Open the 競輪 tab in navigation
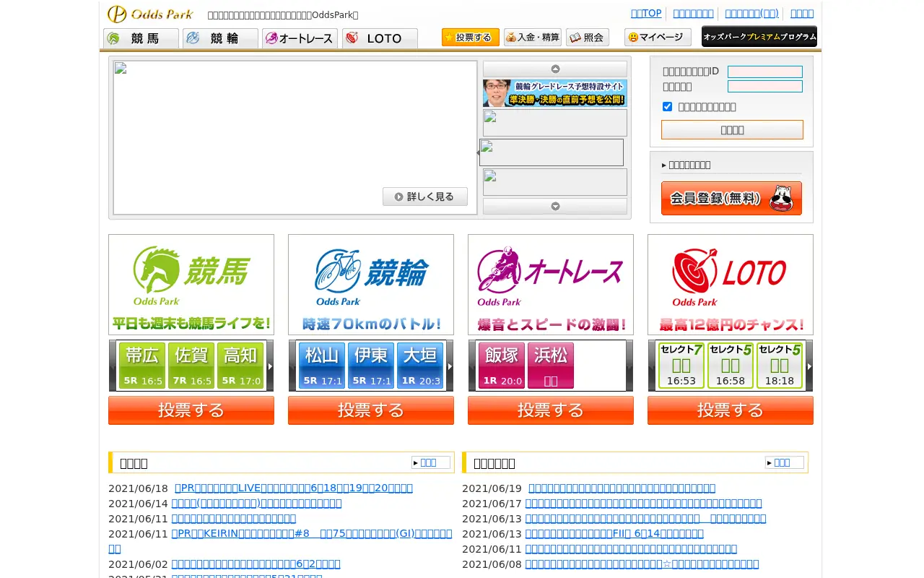 click(220, 38)
